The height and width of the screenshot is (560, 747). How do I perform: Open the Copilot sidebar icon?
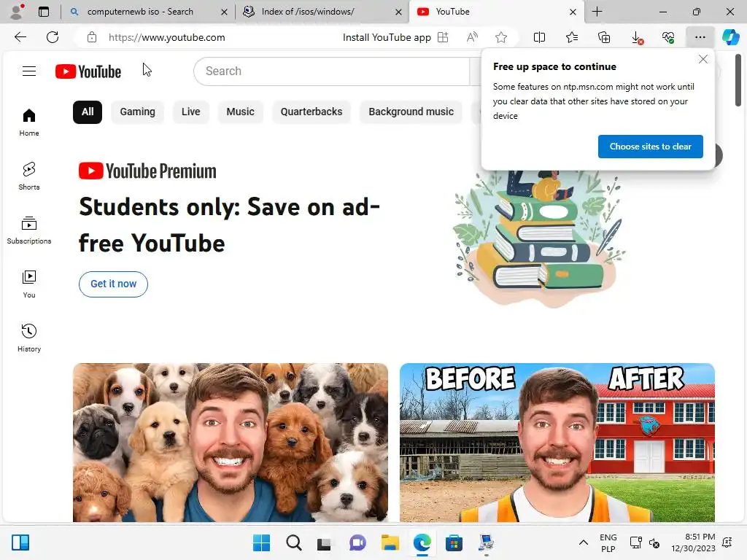tap(731, 37)
